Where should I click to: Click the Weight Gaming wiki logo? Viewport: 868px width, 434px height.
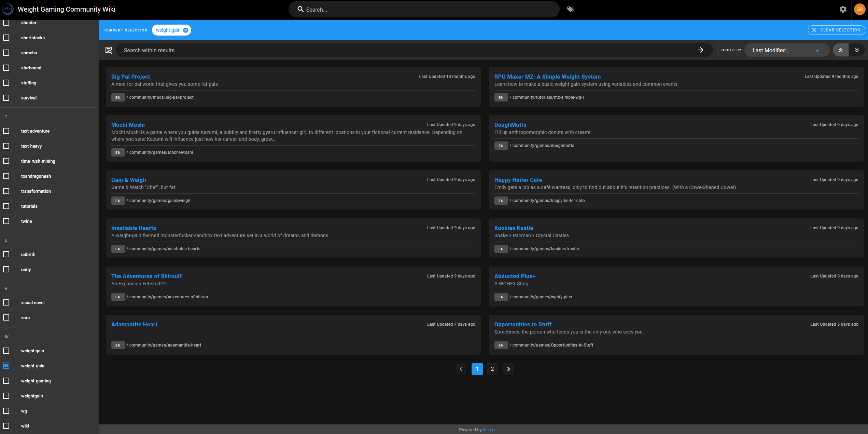pos(8,9)
